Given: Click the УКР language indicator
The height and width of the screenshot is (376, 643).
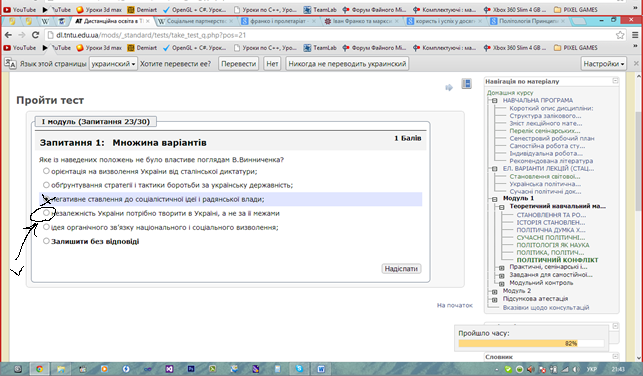Looking at the screenshot, I should click(x=591, y=369).
